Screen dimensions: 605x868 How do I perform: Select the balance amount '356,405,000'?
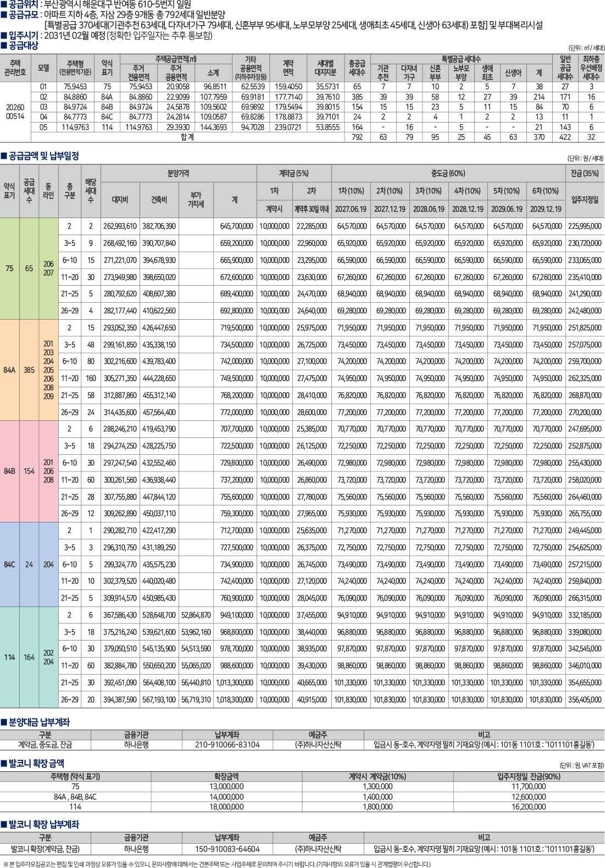[x=585, y=700]
